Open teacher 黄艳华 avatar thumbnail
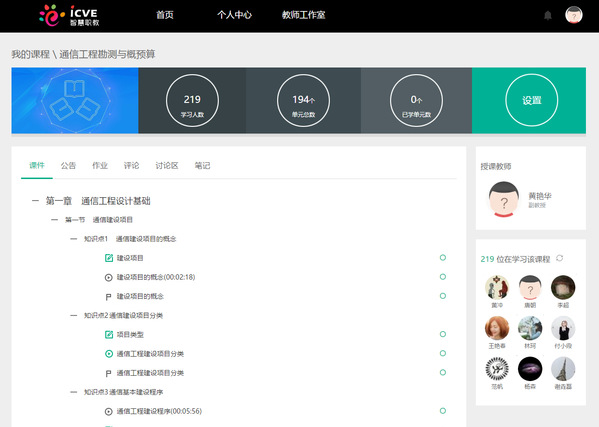Image resolution: width=599 pixels, height=427 pixels. [x=504, y=199]
